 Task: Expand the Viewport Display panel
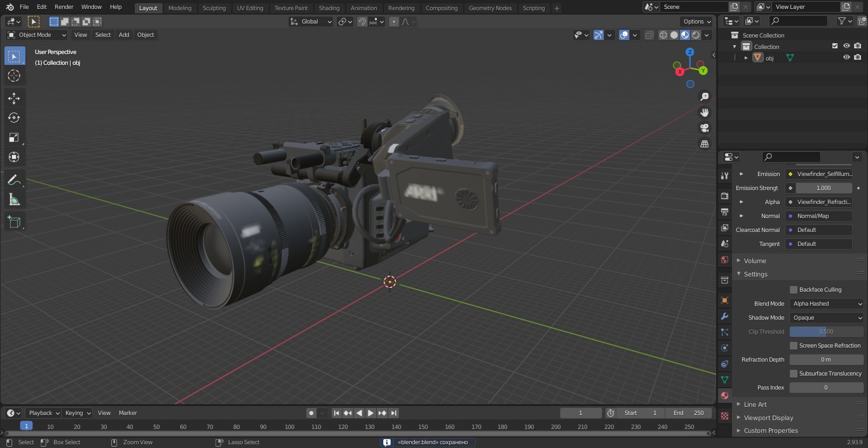click(768, 417)
